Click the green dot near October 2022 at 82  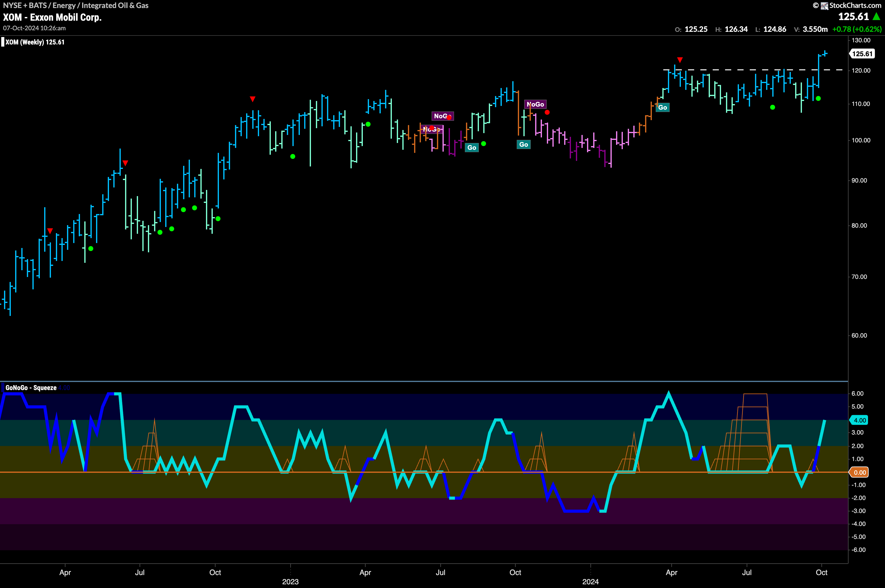pyautogui.click(x=218, y=219)
